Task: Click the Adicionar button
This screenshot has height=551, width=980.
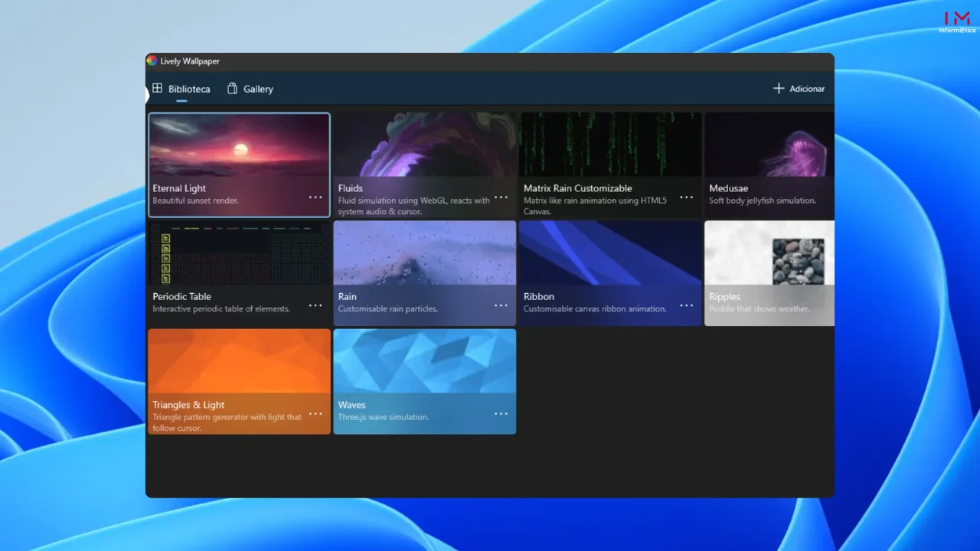Action: pos(799,89)
